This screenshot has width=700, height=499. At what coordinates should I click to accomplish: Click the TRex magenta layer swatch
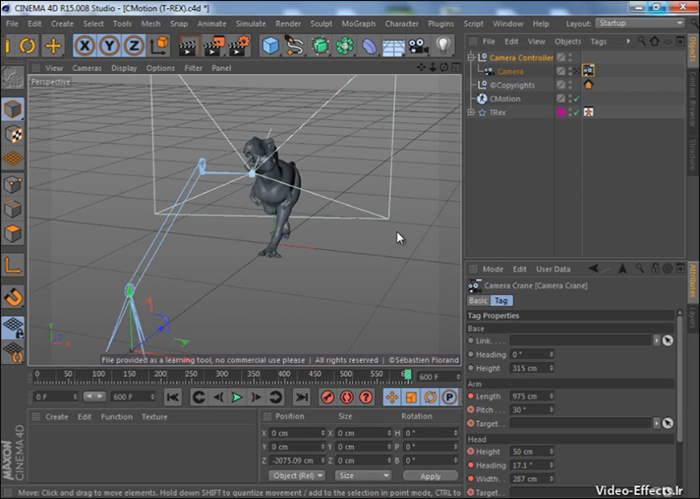coord(561,112)
